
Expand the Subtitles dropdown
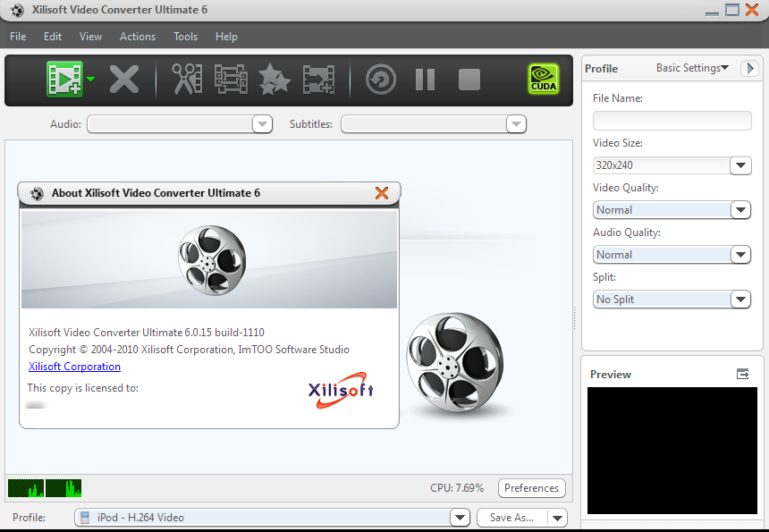(516, 124)
